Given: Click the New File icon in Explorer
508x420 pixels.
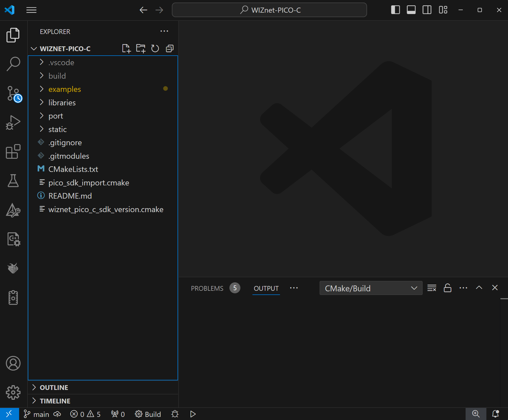Looking at the screenshot, I should coord(126,49).
